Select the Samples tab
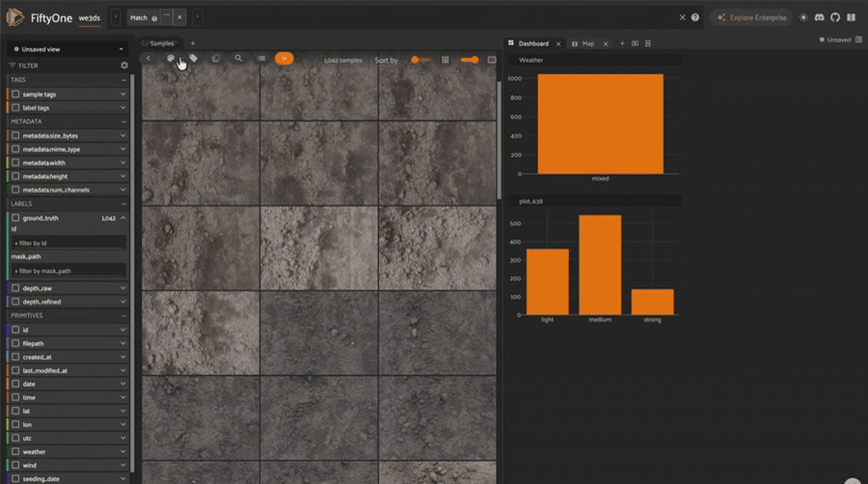 [162, 43]
